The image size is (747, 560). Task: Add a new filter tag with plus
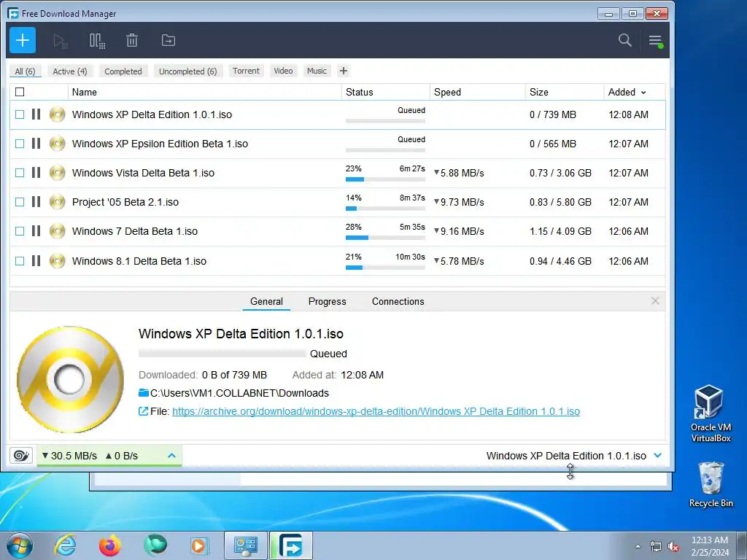tap(344, 71)
